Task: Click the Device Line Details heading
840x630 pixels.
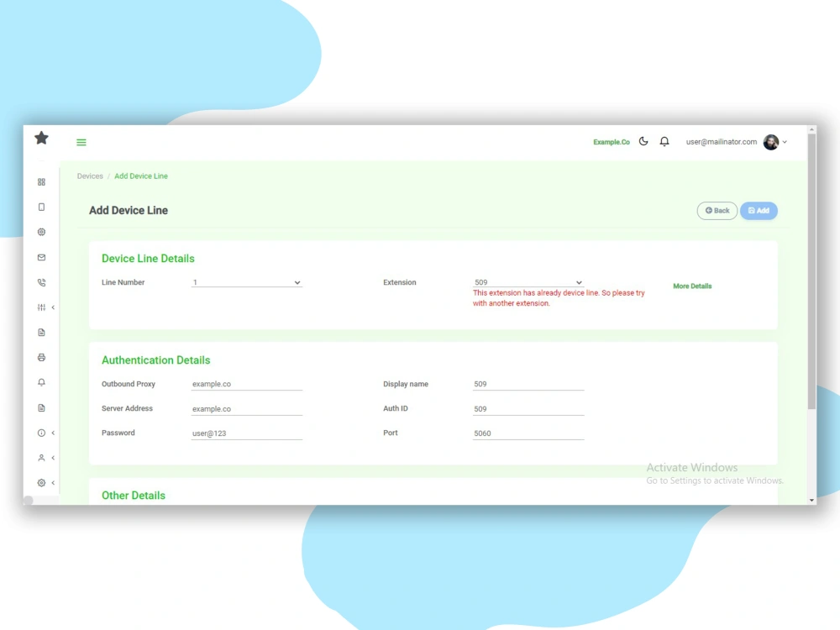Action: (x=148, y=258)
